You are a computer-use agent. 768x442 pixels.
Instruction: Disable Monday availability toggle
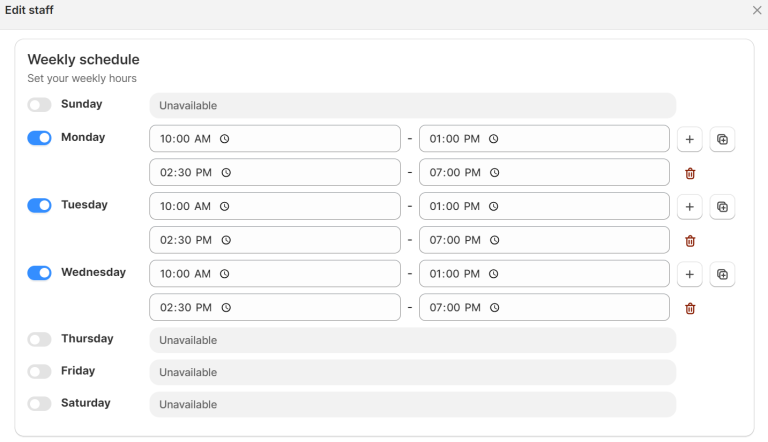coord(39,138)
